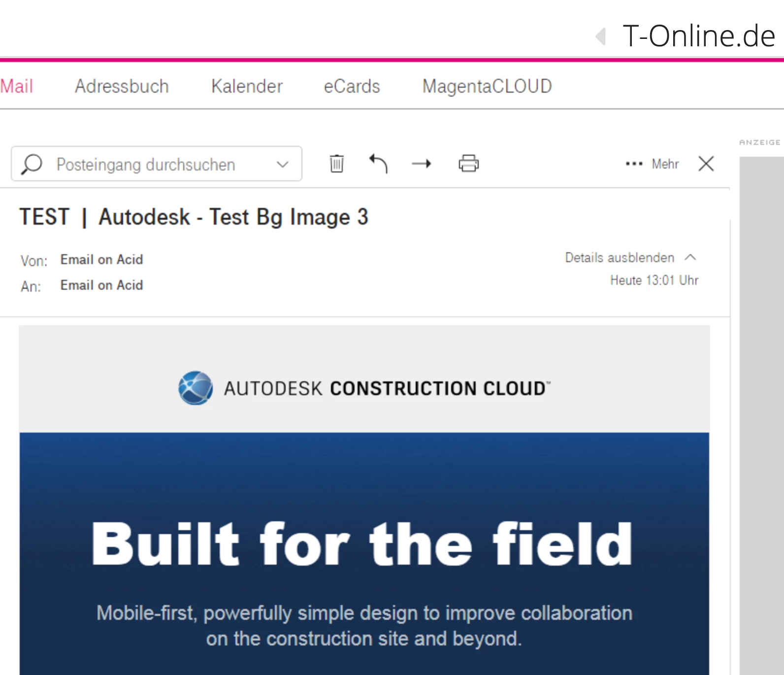Click the Mobile-first, powerfully simple design text
Screen dimensions: 784x675
(x=364, y=626)
